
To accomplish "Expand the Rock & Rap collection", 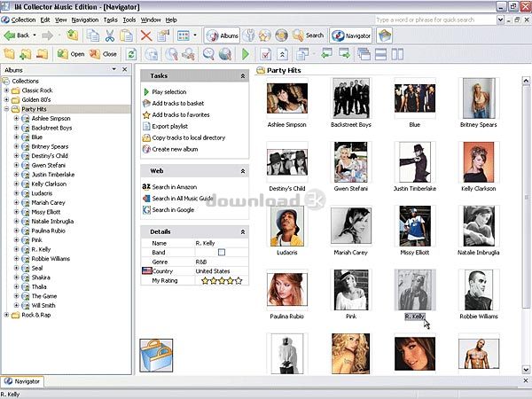I will pos(6,315).
